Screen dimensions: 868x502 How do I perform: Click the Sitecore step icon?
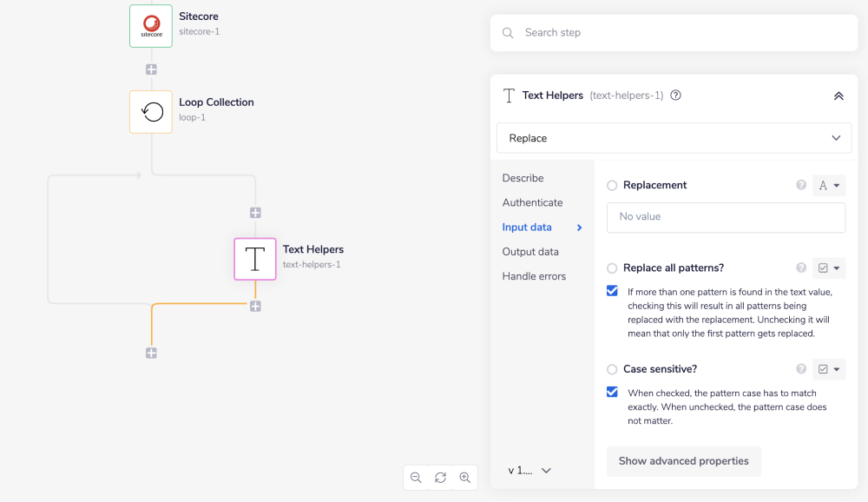151,26
